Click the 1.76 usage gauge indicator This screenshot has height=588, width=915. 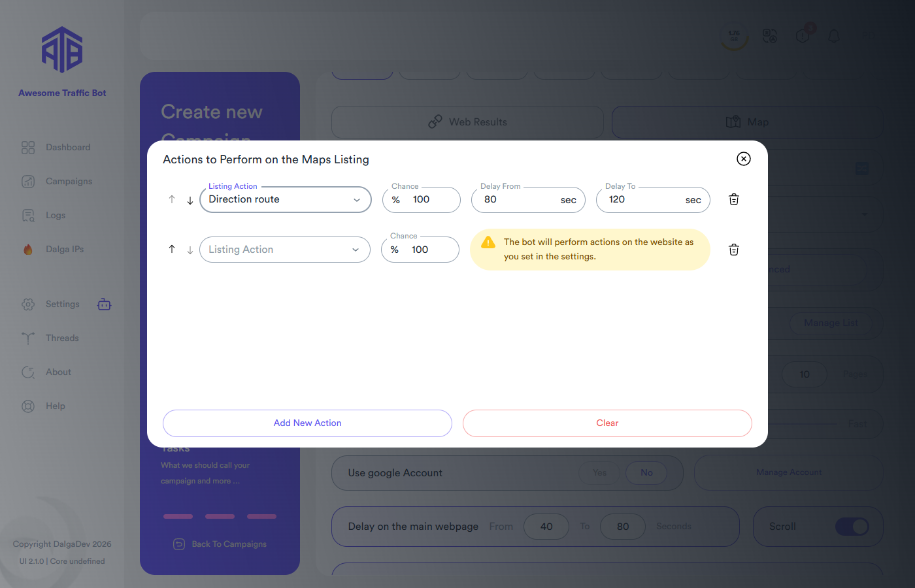click(x=735, y=36)
